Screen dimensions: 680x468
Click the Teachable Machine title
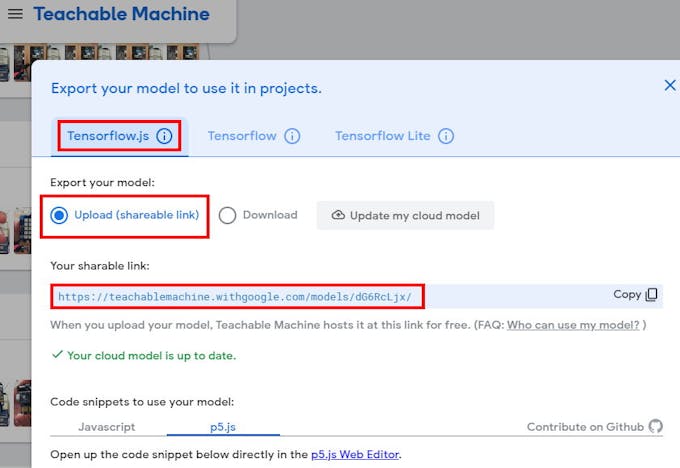[121, 14]
